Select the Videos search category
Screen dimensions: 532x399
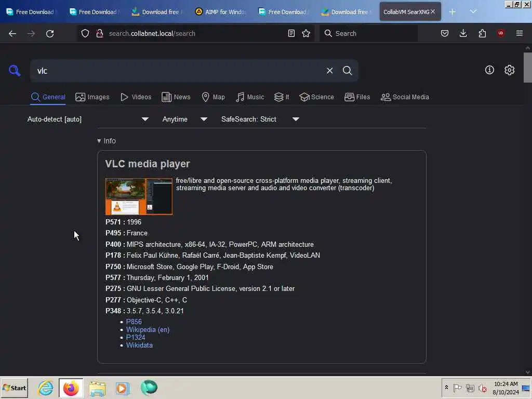136,97
